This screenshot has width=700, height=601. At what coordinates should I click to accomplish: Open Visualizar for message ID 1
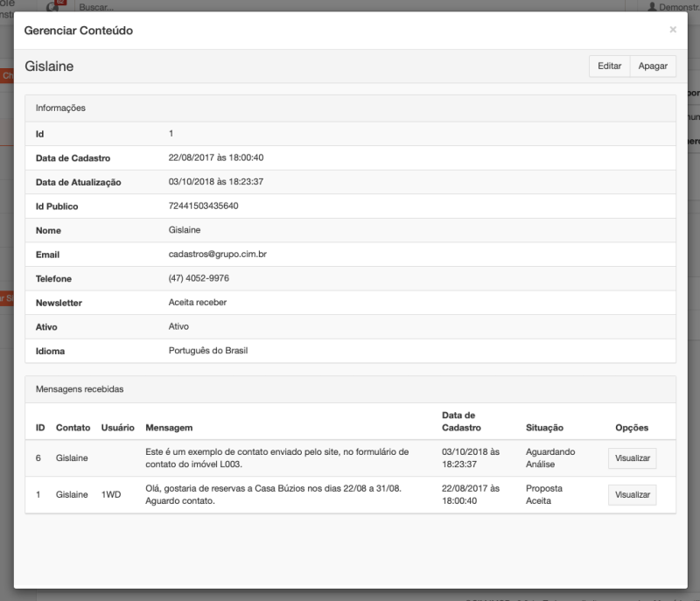(632, 495)
